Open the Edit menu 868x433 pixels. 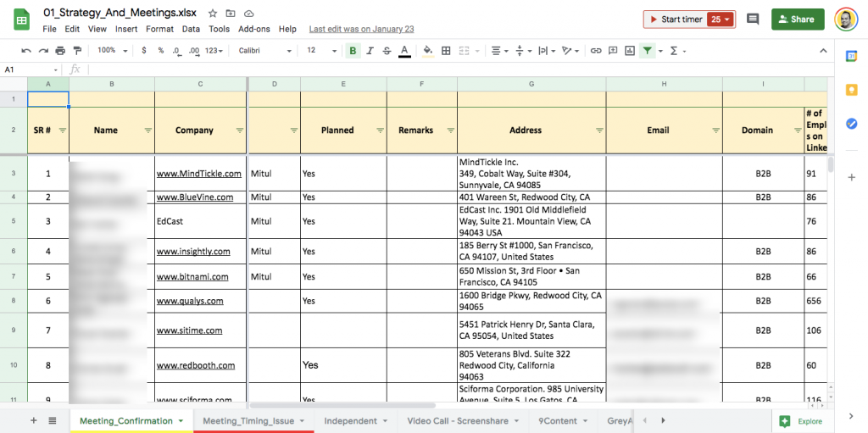click(73, 30)
